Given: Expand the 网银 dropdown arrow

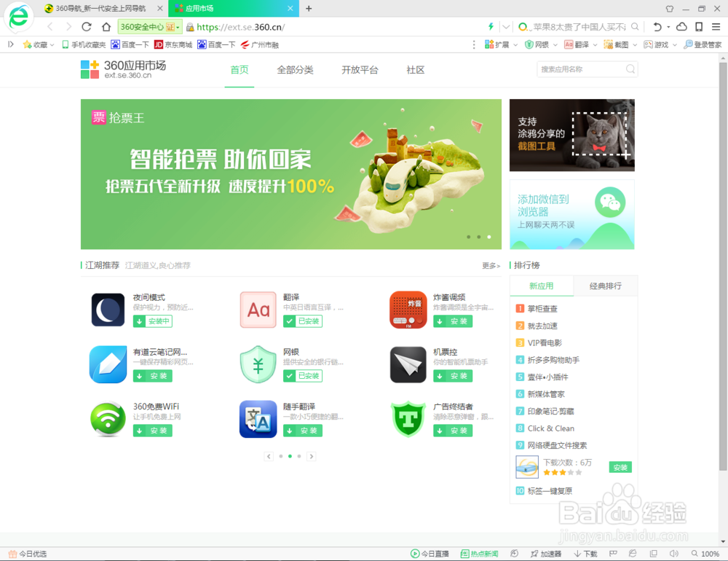Looking at the screenshot, I should click(x=555, y=45).
